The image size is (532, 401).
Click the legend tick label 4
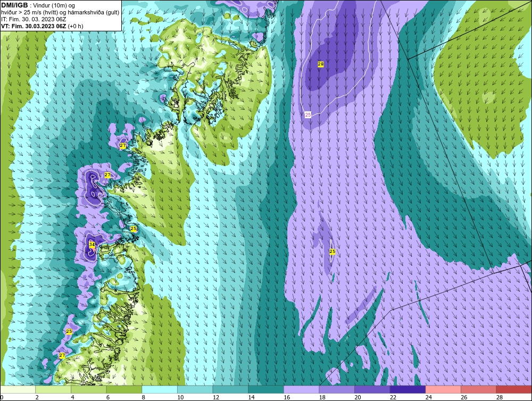72,397
